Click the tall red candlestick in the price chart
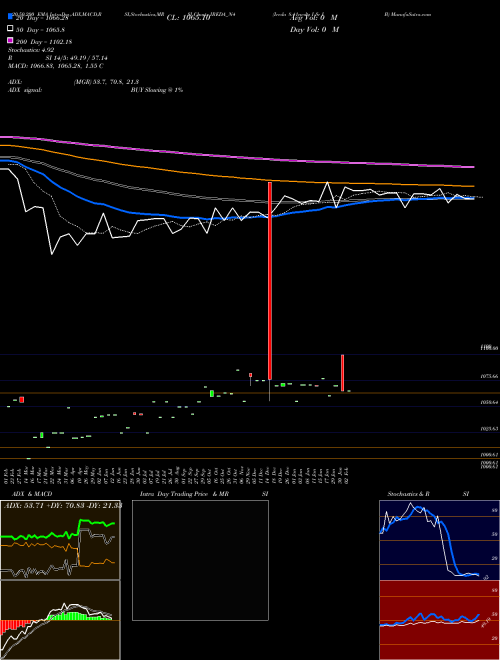The width and height of the screenshot is (500, 660). click(270, 281)
